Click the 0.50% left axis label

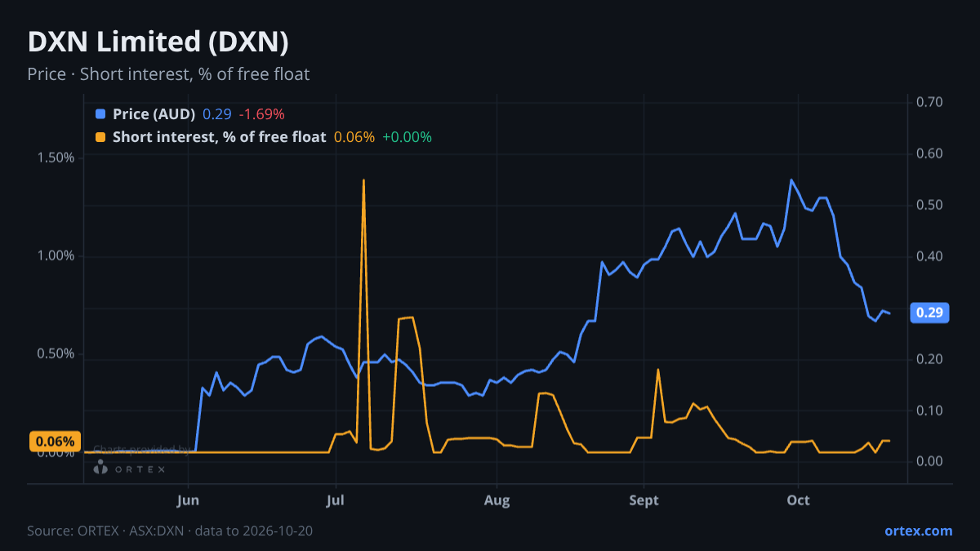point(56,354)
